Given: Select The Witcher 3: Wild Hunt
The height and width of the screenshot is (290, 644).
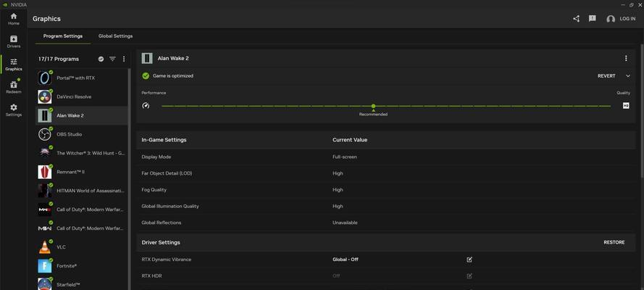Looking at the screenshot, I should pos(82,153).
